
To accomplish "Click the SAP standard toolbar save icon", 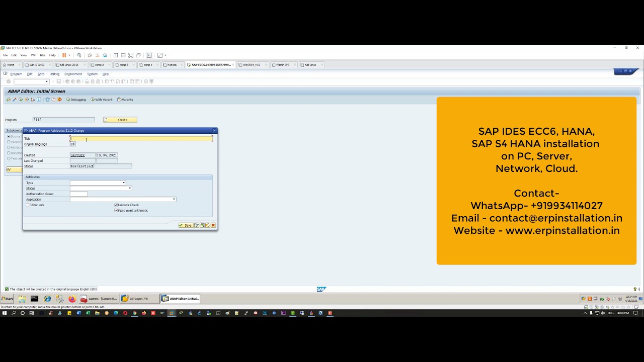I will click(59, 81).
